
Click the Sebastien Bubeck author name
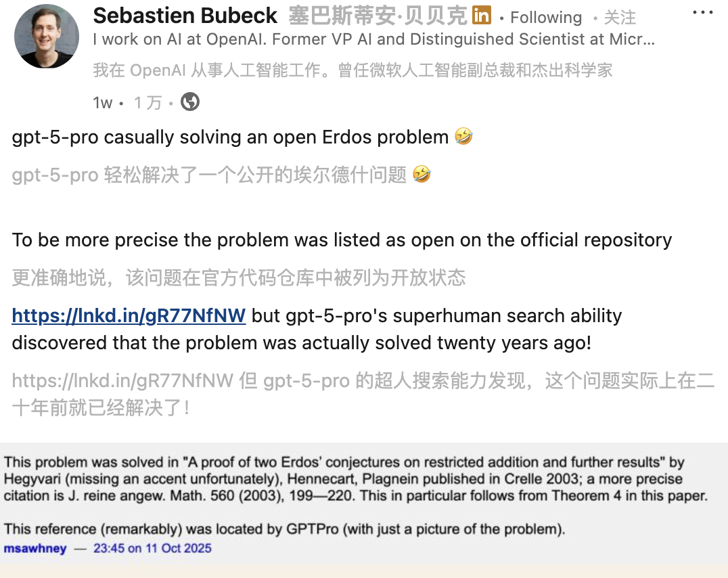(185, 16)
